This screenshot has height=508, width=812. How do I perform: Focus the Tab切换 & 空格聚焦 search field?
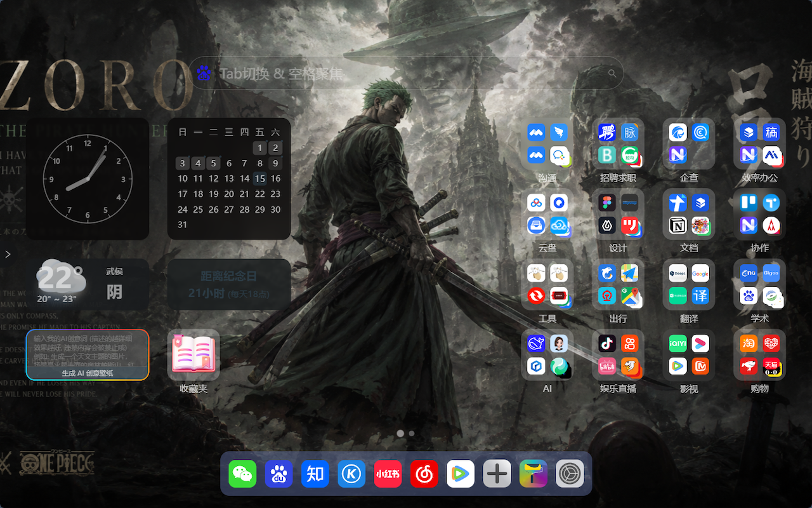406,74
